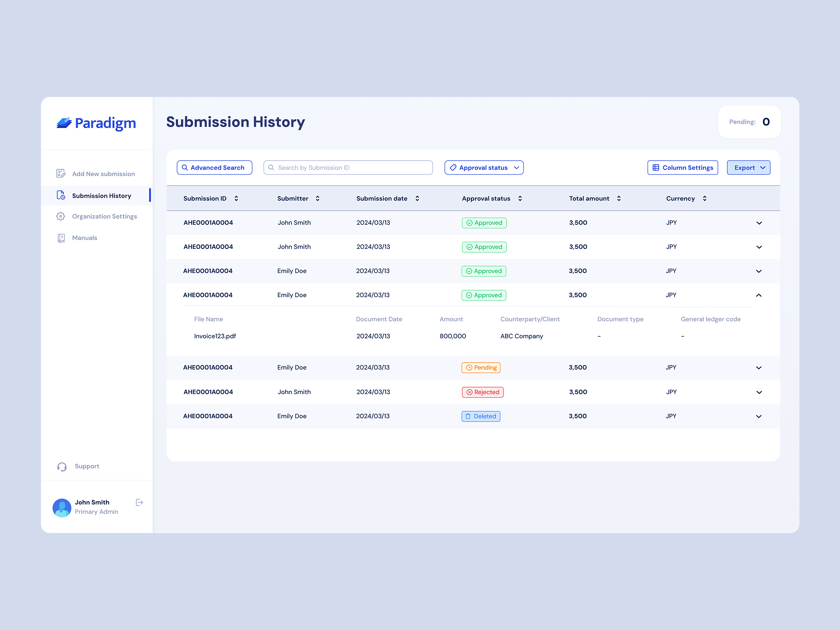Click the Pending count card
This screenshot has height=630, width=840.
[x=749, y=122]
